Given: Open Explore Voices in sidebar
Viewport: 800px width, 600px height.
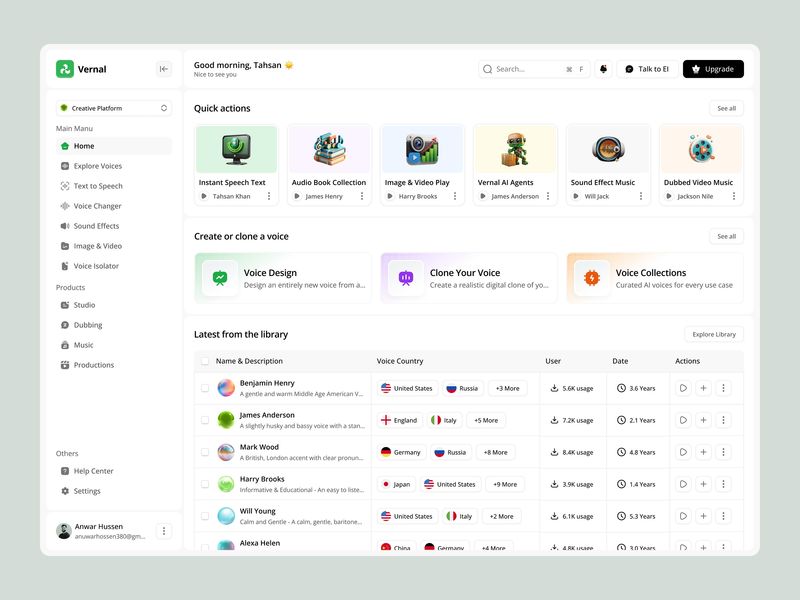Looking at the screenshot, I should pyautogui.click(x=114, y=166).
